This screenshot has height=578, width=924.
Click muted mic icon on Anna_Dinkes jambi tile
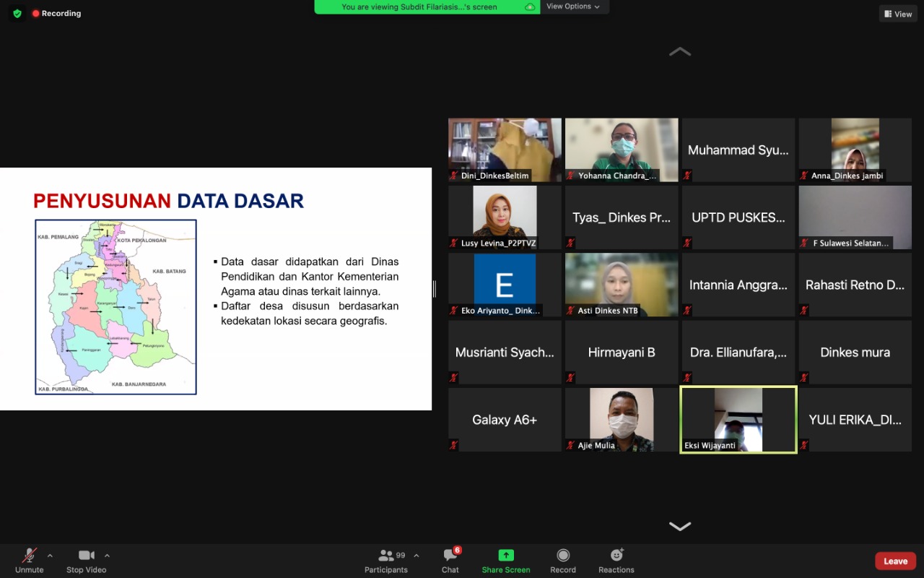tap(804, 176)
